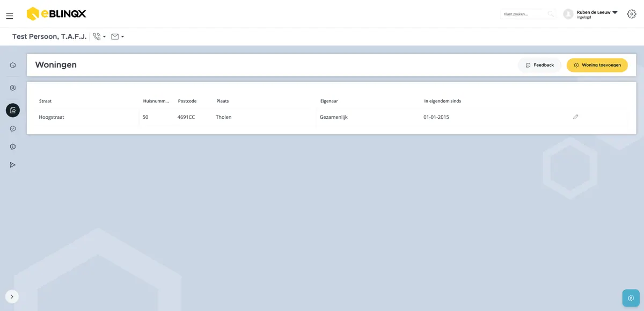Expand the sidebar with the arrow button

[x=12, y=296]
